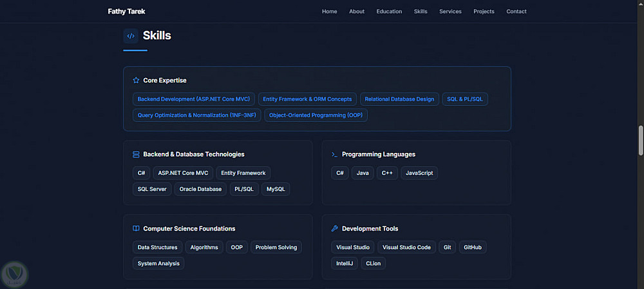
Task: Click the SQL & PL/SQL tag
Action: 465,99
